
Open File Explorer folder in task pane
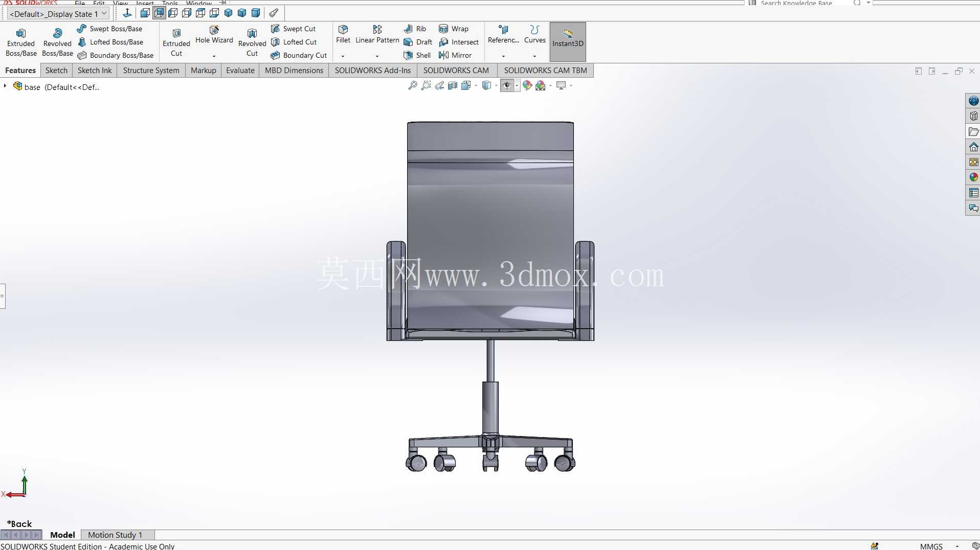(x=973, y=131)
